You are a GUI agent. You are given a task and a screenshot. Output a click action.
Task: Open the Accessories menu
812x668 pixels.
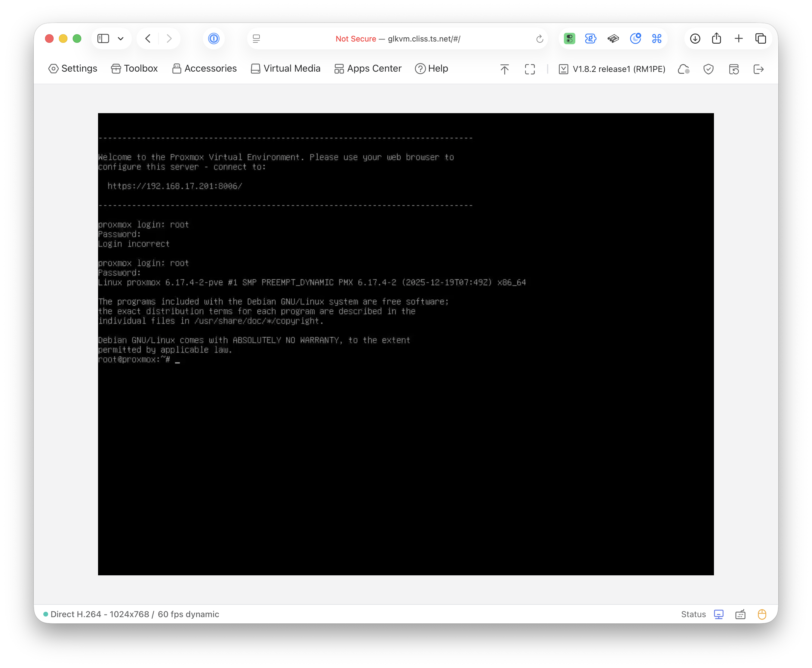pos(204,69)
